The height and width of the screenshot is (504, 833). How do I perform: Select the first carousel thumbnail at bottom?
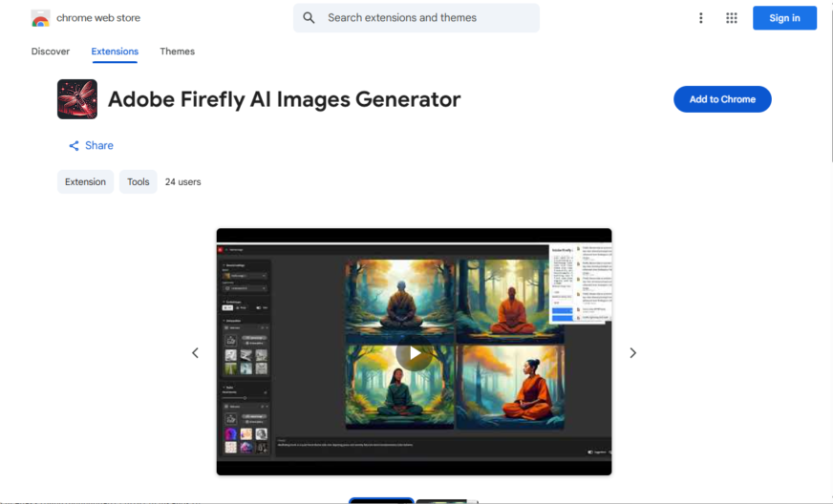[381, 500]
